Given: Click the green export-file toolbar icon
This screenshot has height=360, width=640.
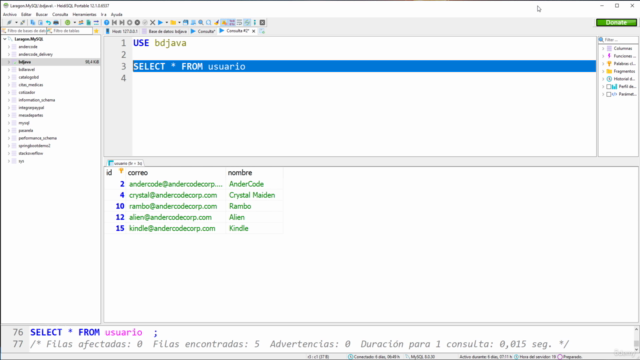Looking at the screenshot, I should pos(89,22).
